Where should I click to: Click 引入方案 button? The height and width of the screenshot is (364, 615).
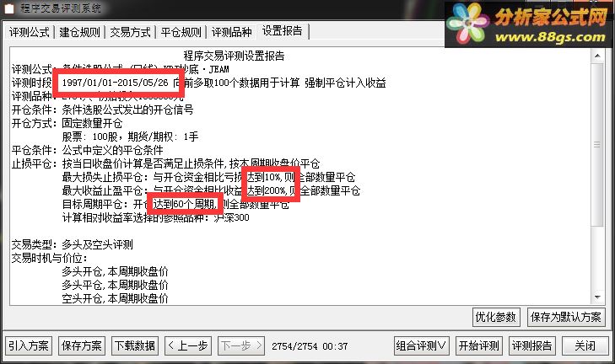click(x=29, y=345)
